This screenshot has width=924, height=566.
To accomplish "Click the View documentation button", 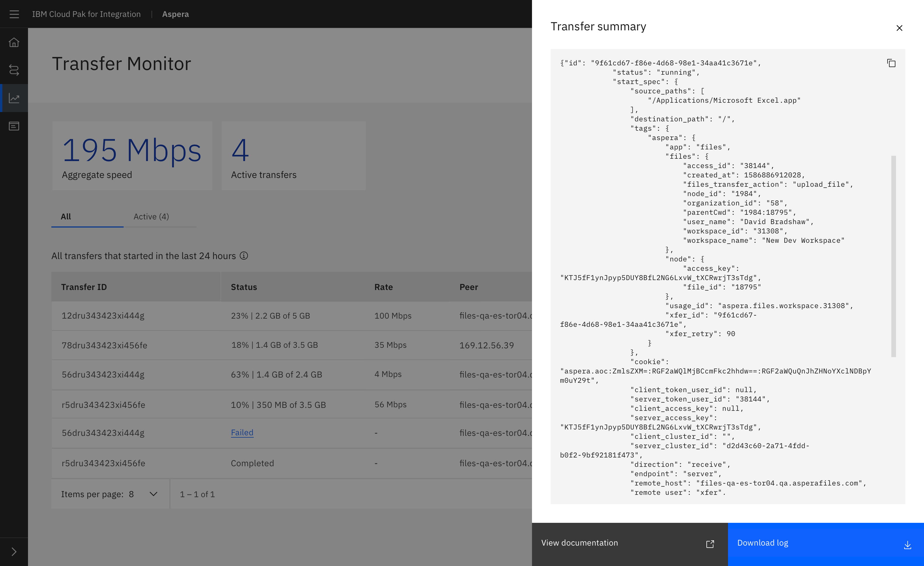I will coord(630,544).
